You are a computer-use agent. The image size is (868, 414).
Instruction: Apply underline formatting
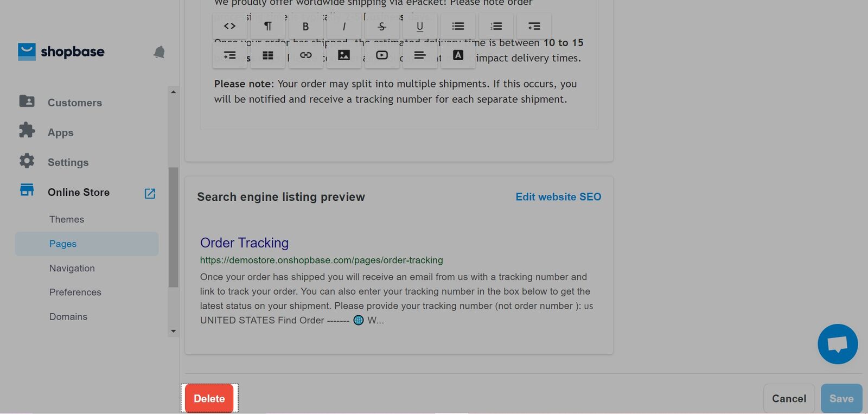coord(419,26)
